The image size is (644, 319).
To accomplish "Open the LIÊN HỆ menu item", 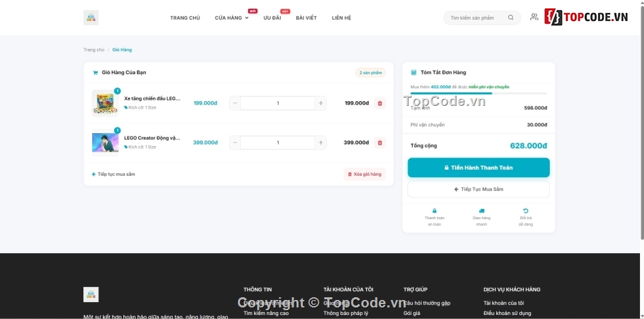I will [x=341, y=18].
